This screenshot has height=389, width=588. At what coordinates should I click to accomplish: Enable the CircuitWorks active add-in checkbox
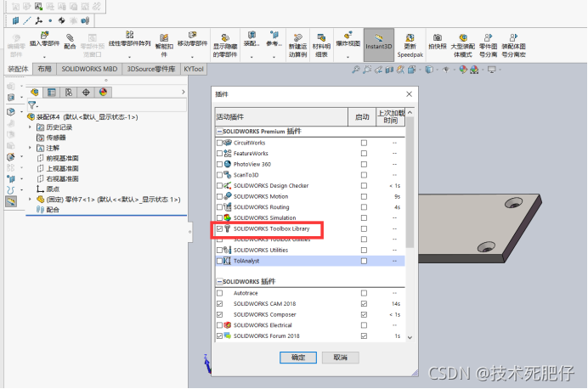pos(220,143)
